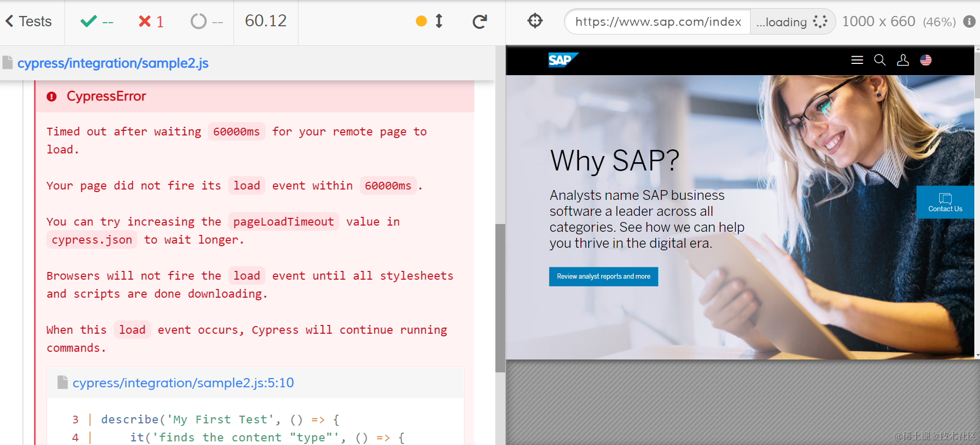
Task: Open the selector playground crosshair icon
Action: click(535, 21)
